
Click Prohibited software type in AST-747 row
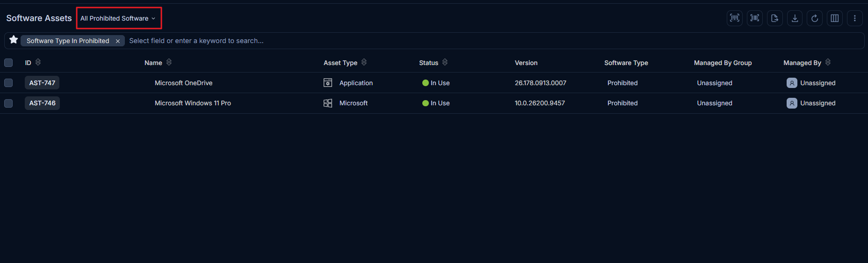tap(622, 83)
